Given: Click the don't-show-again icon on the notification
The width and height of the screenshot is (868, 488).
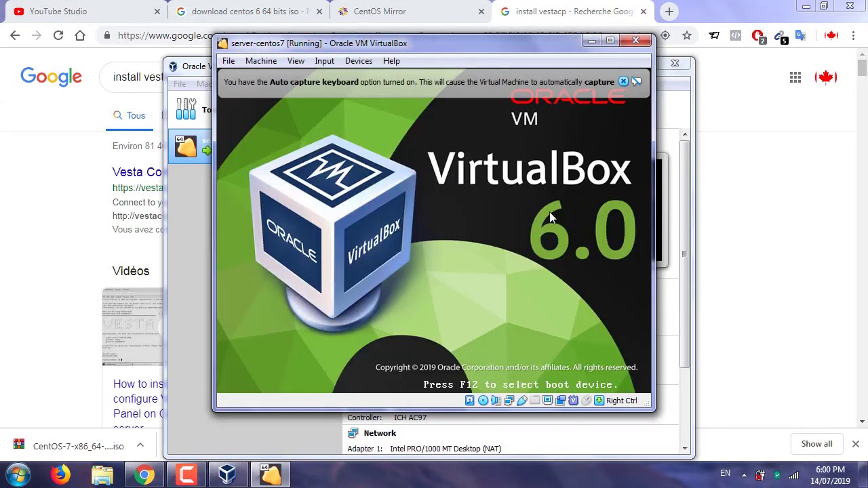Looking at the screenshot, I should tap(636, 82).
